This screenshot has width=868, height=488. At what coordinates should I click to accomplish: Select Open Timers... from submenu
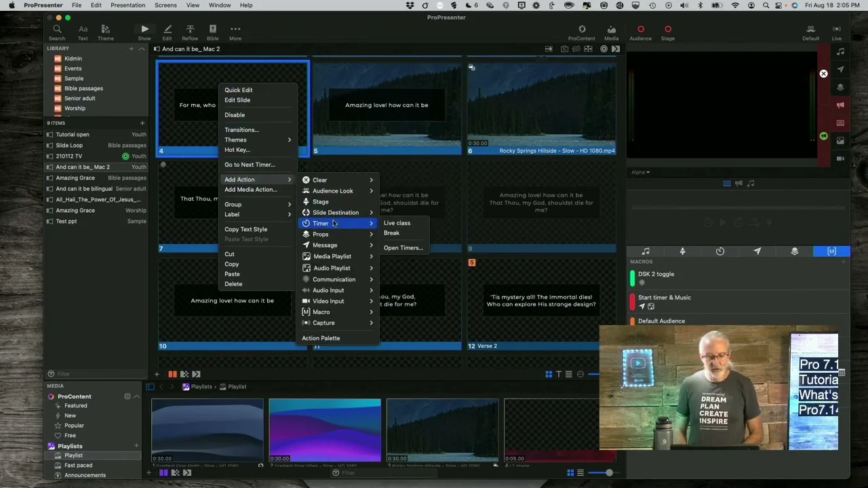403,247
